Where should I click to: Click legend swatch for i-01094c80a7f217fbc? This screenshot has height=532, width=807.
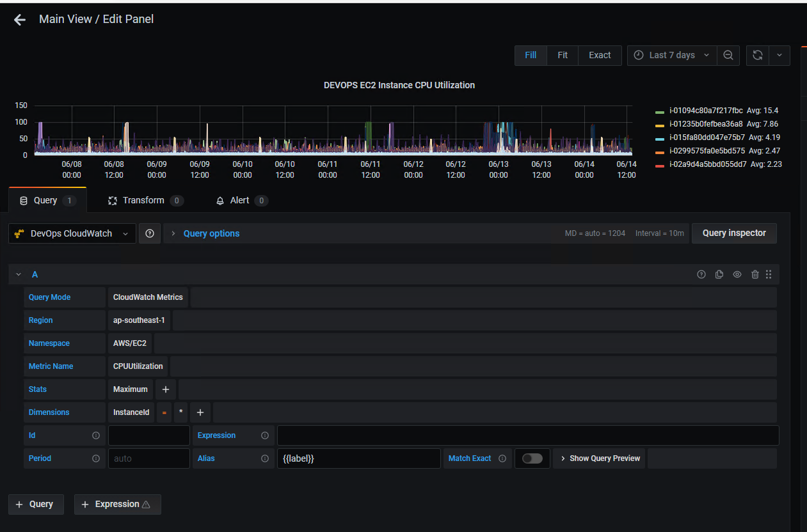point(660,111)
